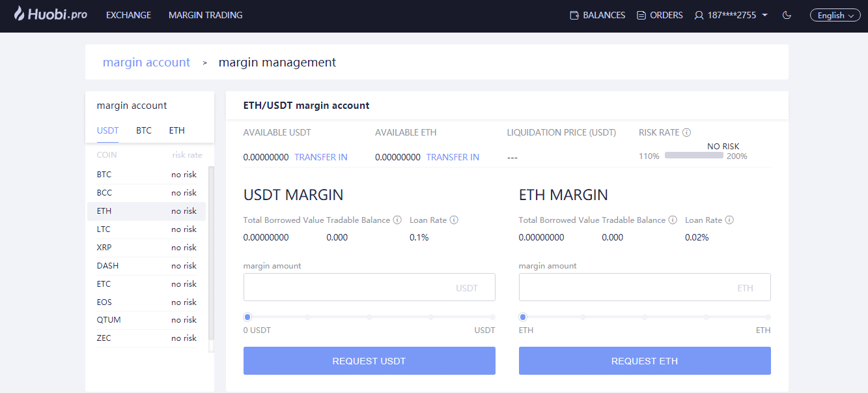Image resolution: width=868 pixels, height=393 pixels.
Task: Set the USDT margin slider handle
Action: pyautogui.click(x=247, y=316)
